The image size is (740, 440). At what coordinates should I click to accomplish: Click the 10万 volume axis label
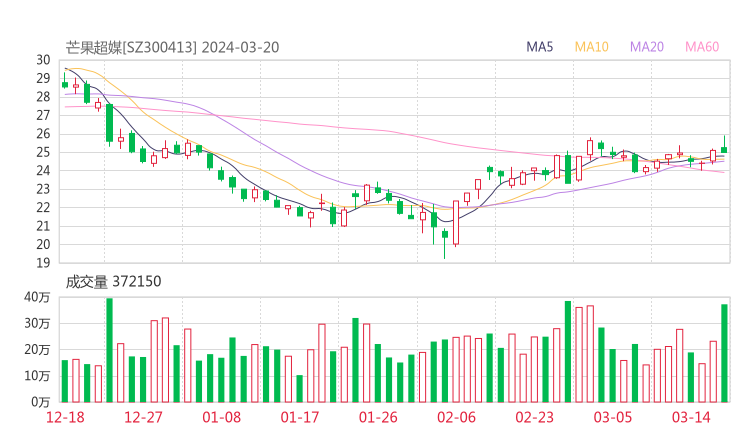point(37,376)
